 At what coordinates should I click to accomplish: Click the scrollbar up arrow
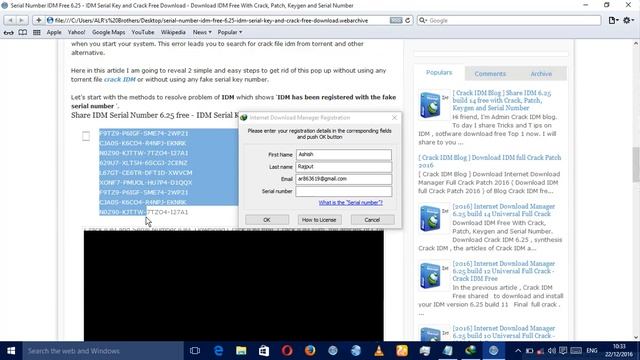[x=636, y=43]
